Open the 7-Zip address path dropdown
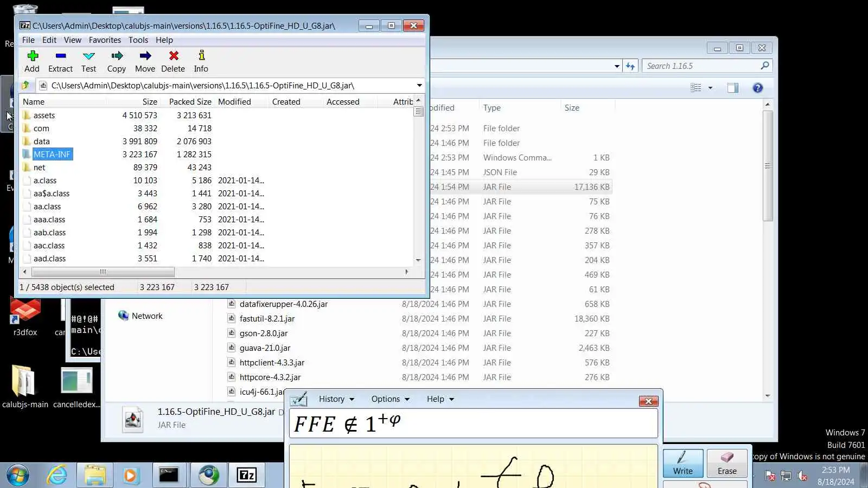This screenshot has height=488, width=868. [x=419, y=86]
